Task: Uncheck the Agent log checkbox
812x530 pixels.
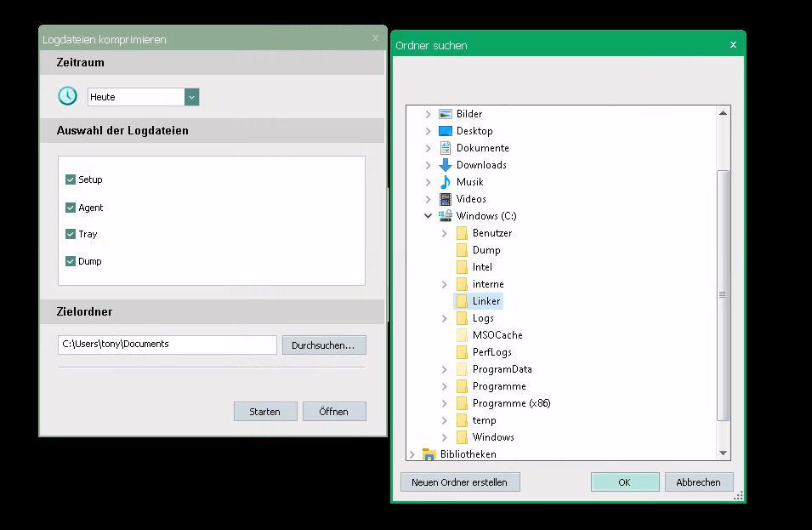Action: coord(71,208)
